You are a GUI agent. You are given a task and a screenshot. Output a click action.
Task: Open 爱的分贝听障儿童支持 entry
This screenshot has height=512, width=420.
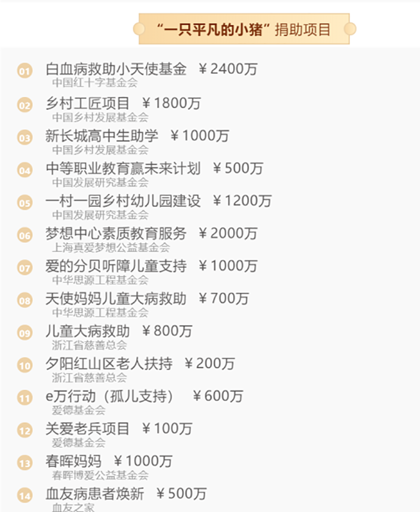click(116, 266)
